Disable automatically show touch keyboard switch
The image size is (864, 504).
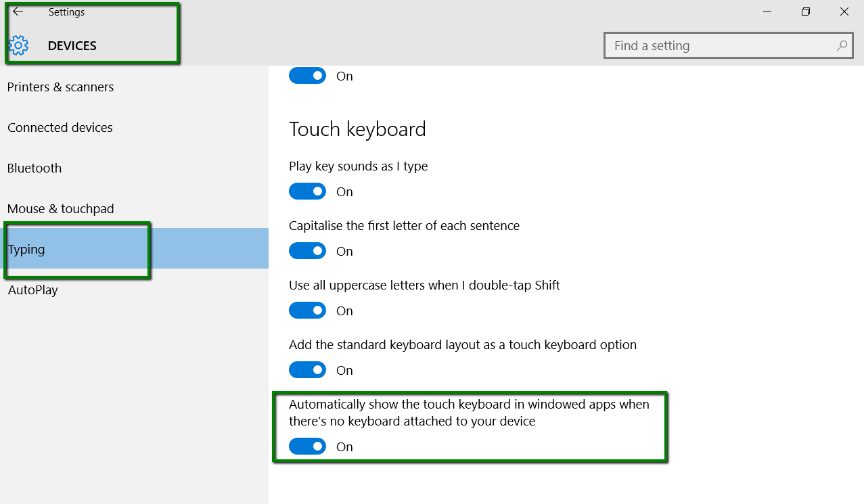click(x=307, y=446)
